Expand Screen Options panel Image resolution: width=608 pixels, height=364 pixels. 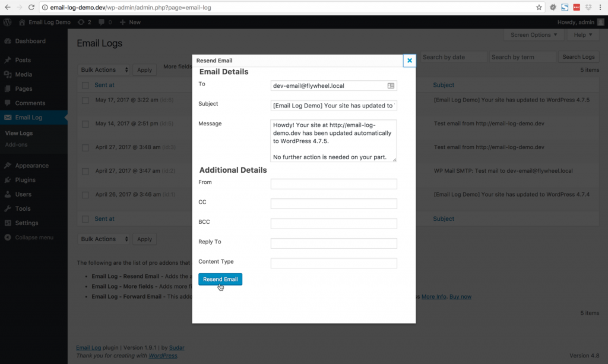tap(534, 35)
